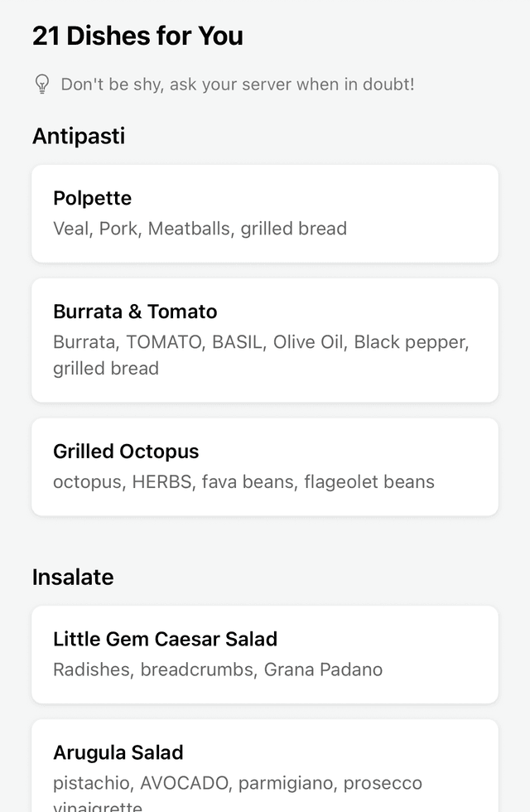
Task: Click the Antipasti section header
Action: point(79,136)
